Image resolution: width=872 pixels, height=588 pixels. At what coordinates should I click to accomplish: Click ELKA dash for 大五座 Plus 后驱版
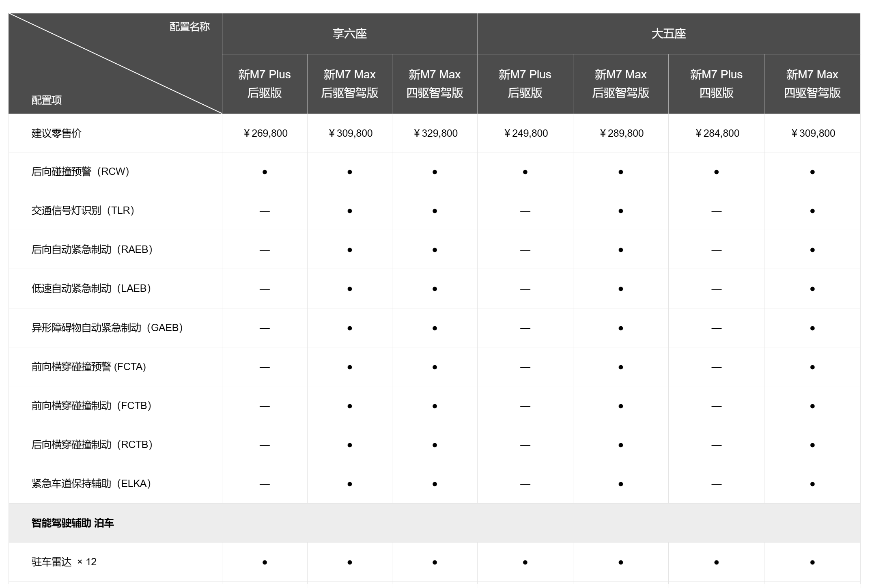525,484
